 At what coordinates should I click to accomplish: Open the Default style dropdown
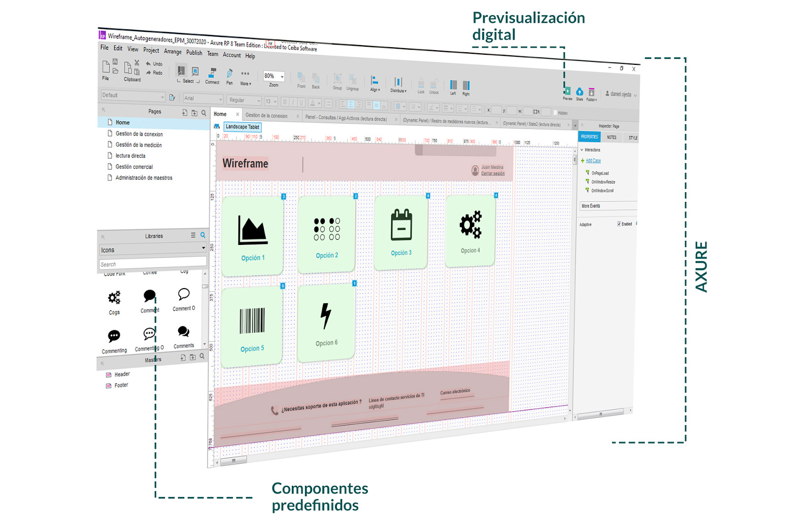(x=133, y=95)
